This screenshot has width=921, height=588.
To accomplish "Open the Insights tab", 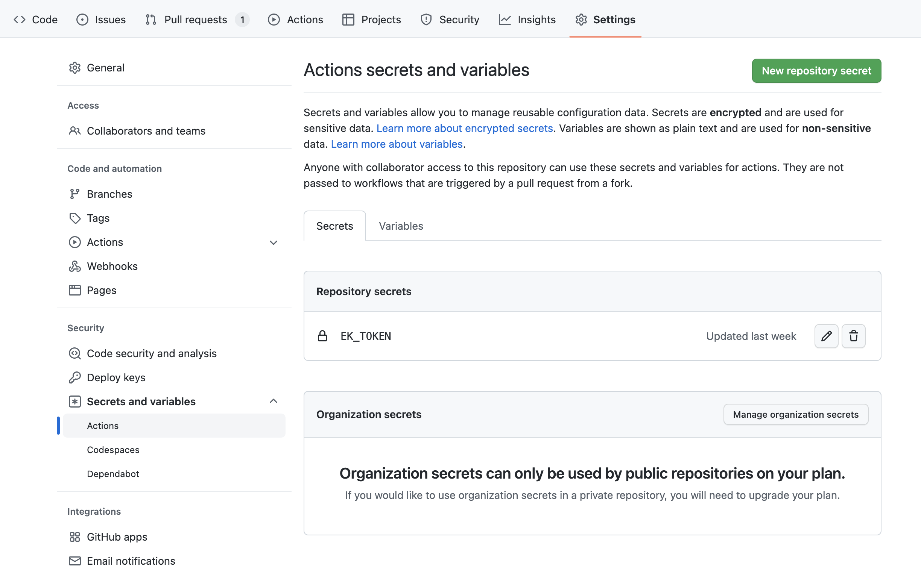I will (x=536, y=20).
